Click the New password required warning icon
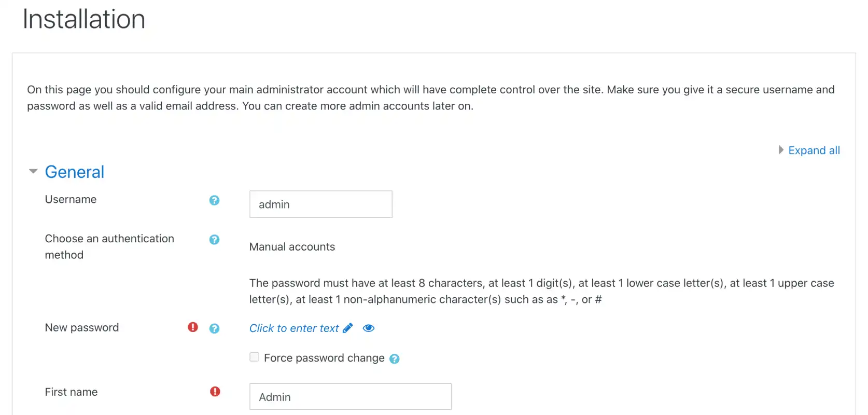The image size is (868, 415). pyautogui.click(x=193, y=327)
